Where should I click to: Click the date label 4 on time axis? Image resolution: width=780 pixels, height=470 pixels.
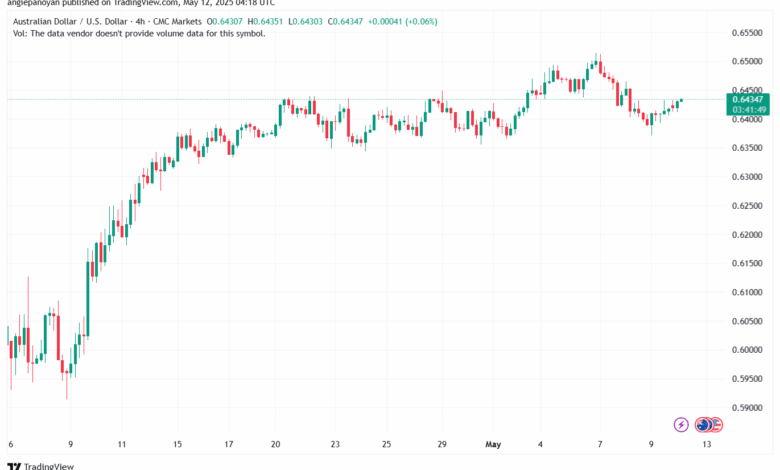click(x=540, y=445)
